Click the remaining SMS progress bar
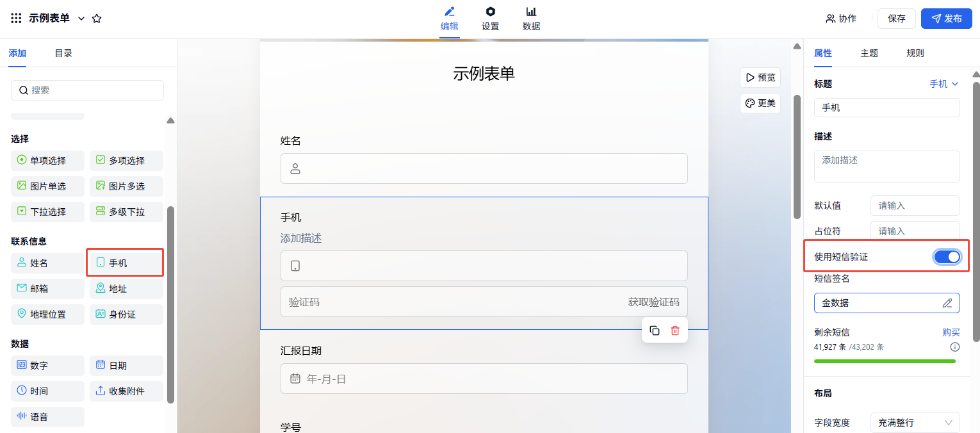Screen dimensions: 980x433 coord(885,361)
